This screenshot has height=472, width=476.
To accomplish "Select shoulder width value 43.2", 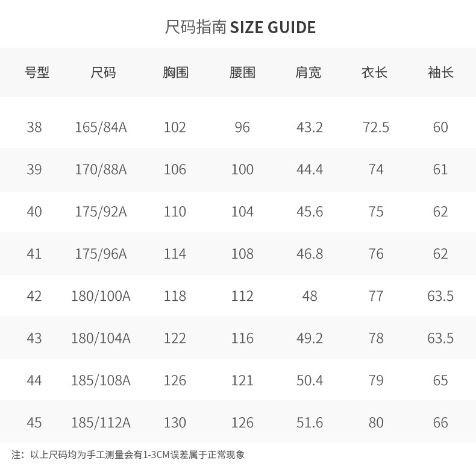I will pos(310,127).
